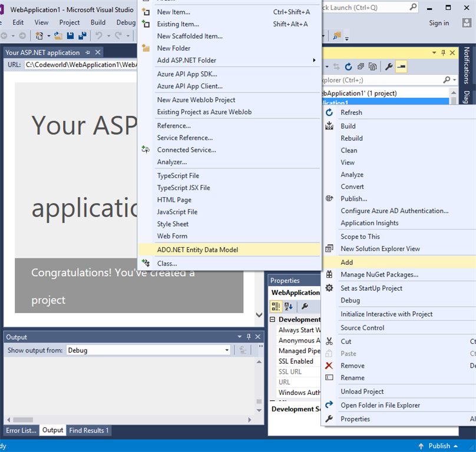The width and height of the screenshot is (476, 452).
Task: Click the Find in Files toolbar icon
Action: [x=337, y=36]
